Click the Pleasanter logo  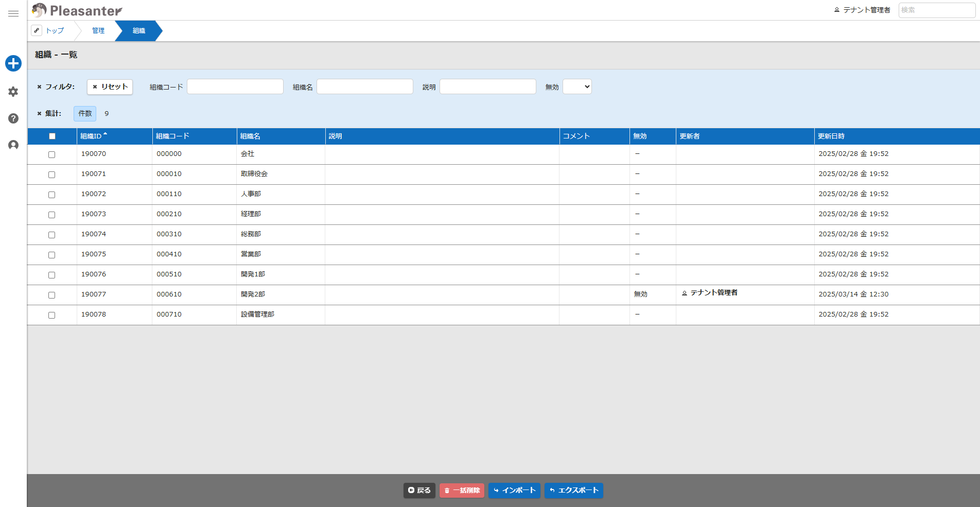pyautogui.click(x=77, y=10)
